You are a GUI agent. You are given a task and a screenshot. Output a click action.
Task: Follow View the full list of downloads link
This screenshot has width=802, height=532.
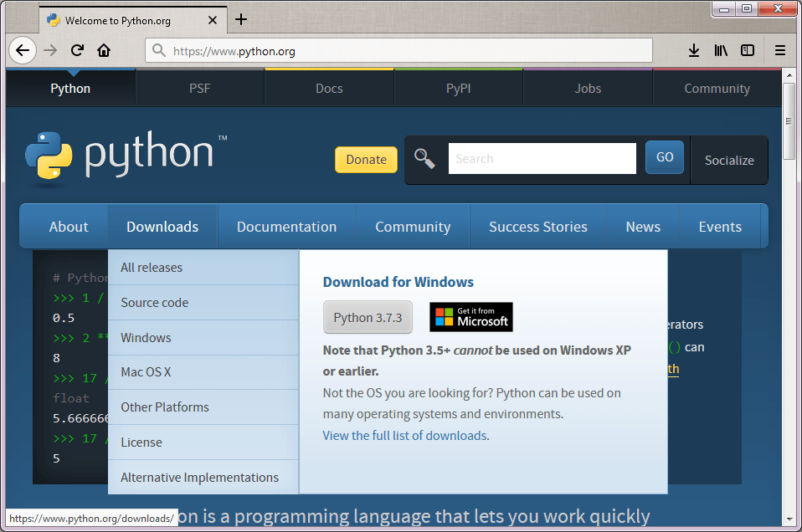click(x=404, y=436)
